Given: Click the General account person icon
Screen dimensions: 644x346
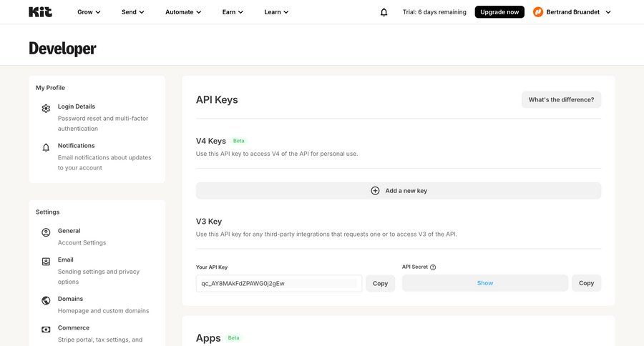Looking at the screenshot, I should [46, 232].
